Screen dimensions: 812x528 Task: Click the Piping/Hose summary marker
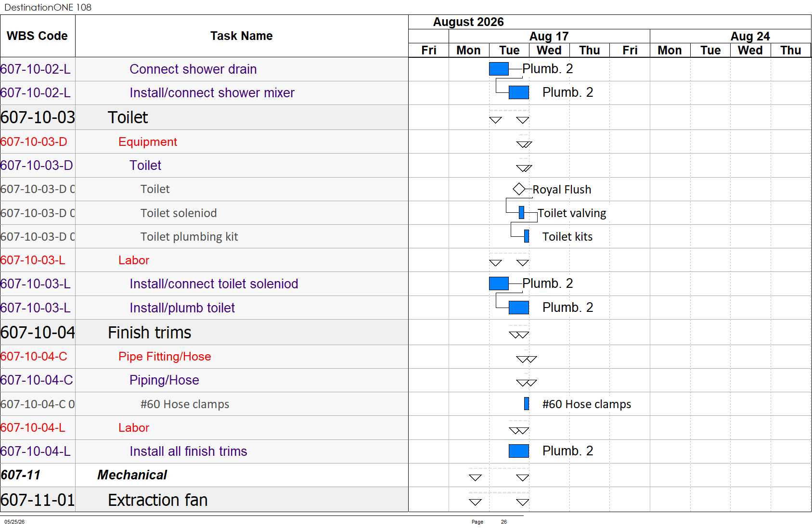point(527,383)
